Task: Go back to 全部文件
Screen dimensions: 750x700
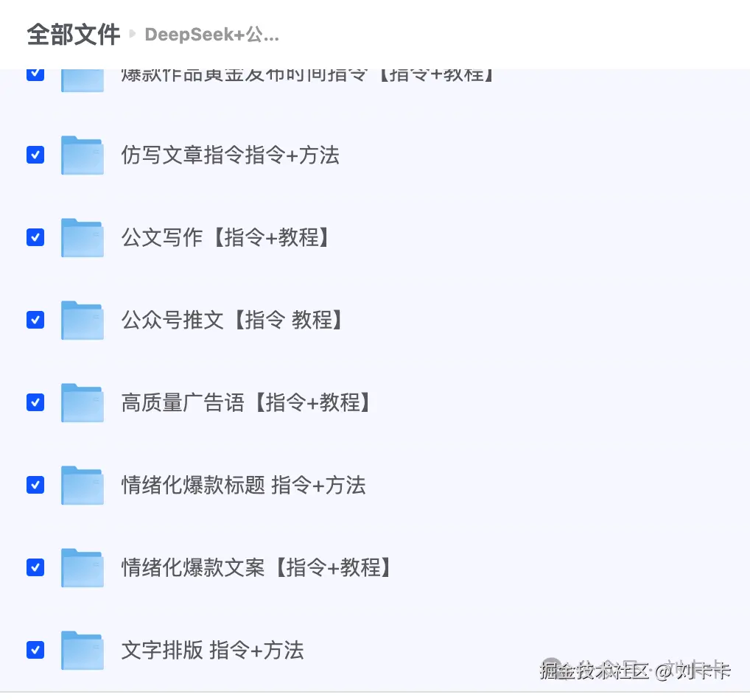Action: (72, 34)
